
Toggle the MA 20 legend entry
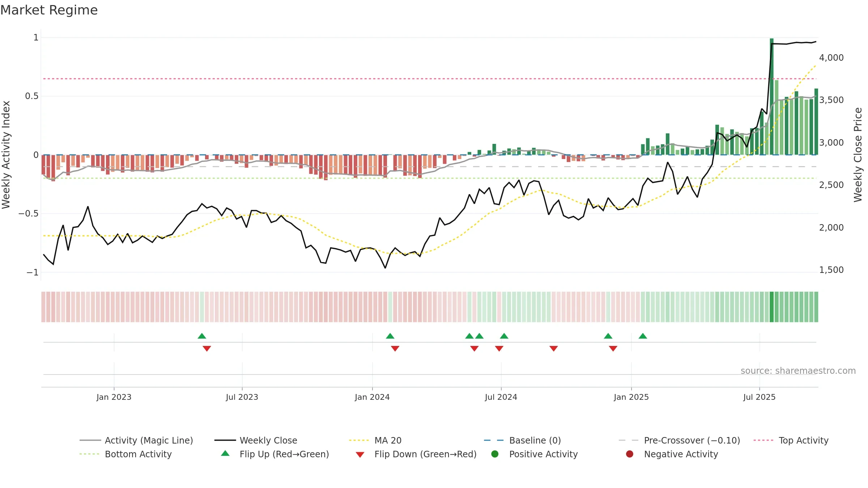(375, 440)
